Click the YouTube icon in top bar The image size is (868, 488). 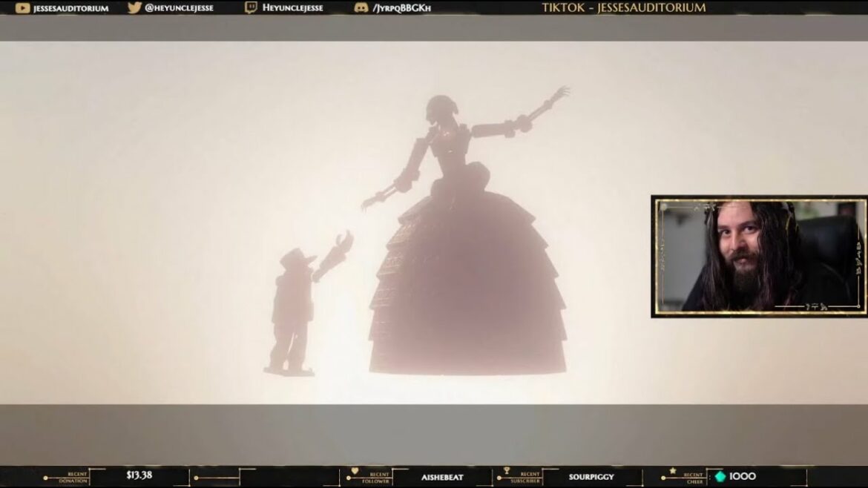point(23,8)
